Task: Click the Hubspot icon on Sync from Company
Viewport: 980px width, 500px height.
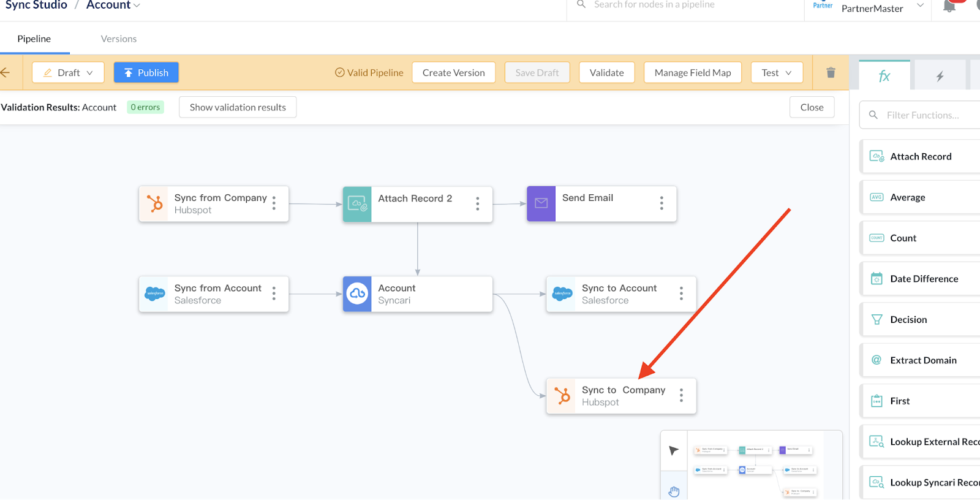Action: click(x=154, y=203)
